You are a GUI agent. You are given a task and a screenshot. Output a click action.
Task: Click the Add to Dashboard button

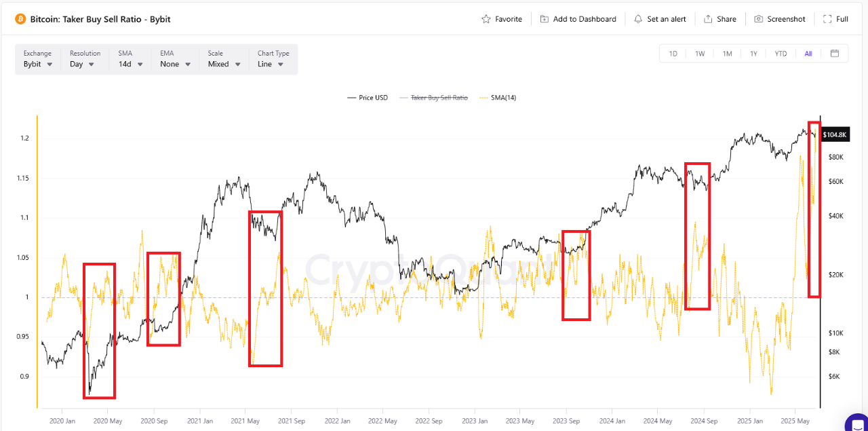click(x=578, y=18)
